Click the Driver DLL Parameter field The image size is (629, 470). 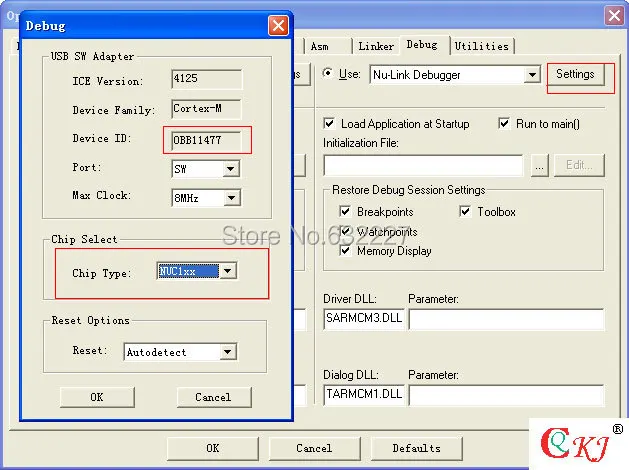pyautogui.click(x=506, y=320)
